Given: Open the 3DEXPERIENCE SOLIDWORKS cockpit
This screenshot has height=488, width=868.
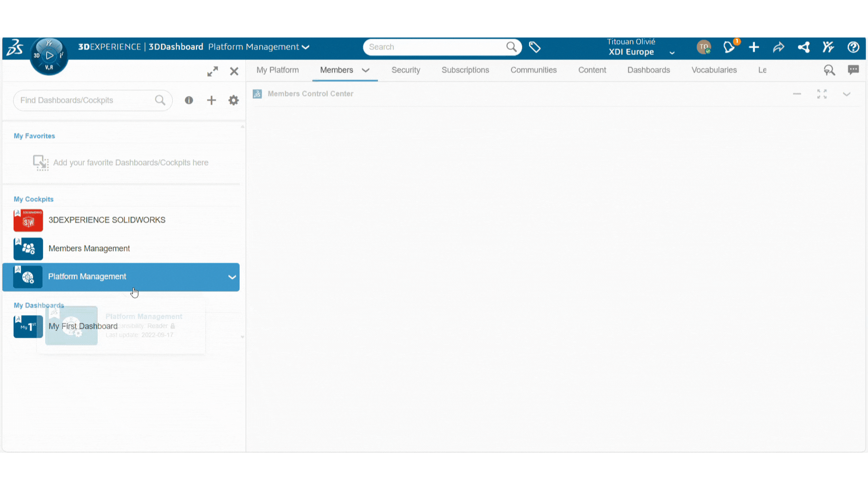Looking at the screenshot, I should click(x=107, y=220).
